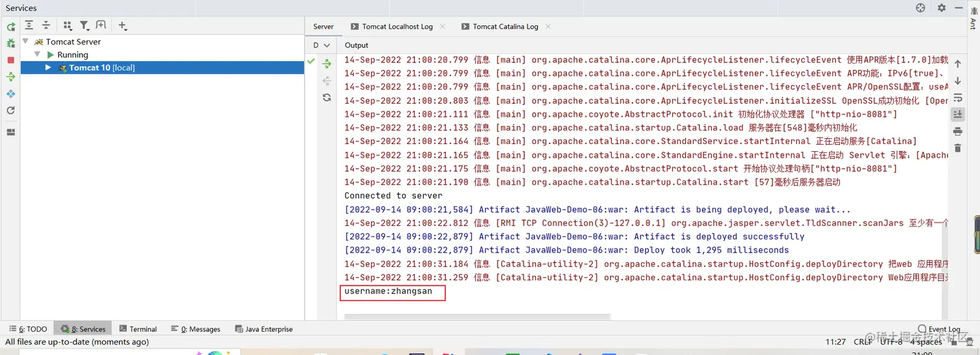980x355 pixels.
Task: Hide the Services tool window
Action: coord(957,8)
